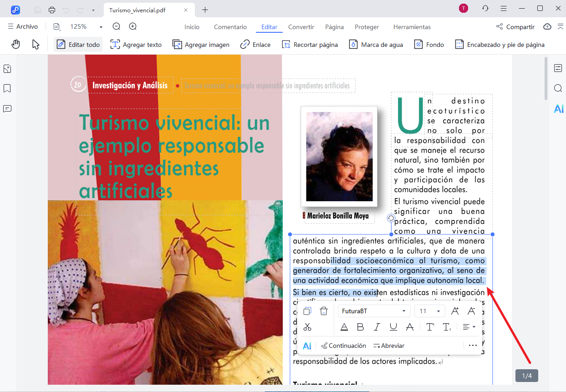Open the text alignment dropdown
This screenshot has height=392, width=566.
(x=469, y=327)
